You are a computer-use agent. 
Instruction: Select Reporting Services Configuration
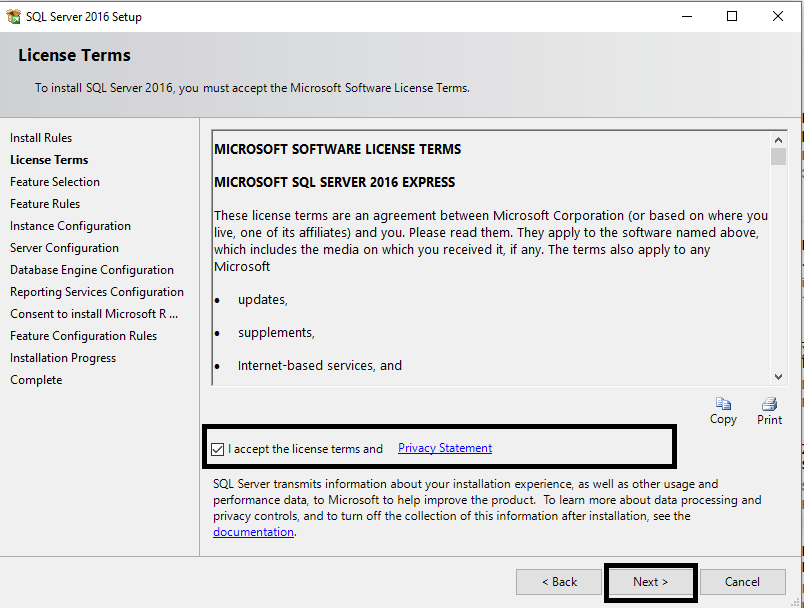(97, 291)
